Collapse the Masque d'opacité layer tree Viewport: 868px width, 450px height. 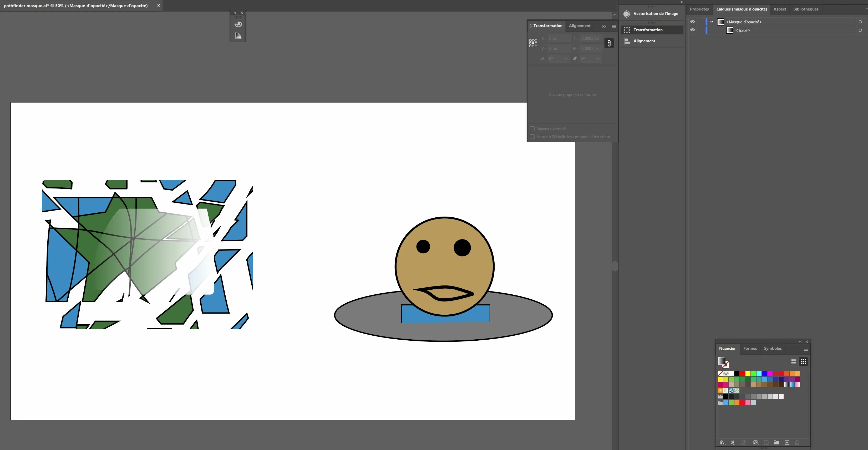[712, 22]
